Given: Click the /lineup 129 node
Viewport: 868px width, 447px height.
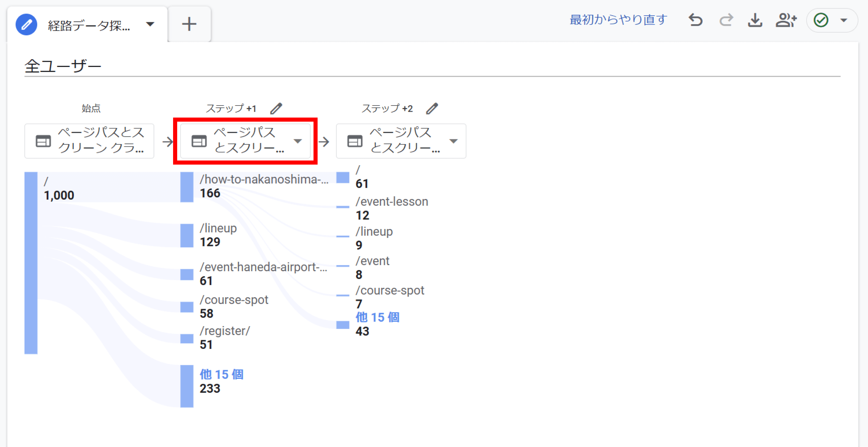Looking at the screenshot, I should pyautogui.click(x=187, y=235).
